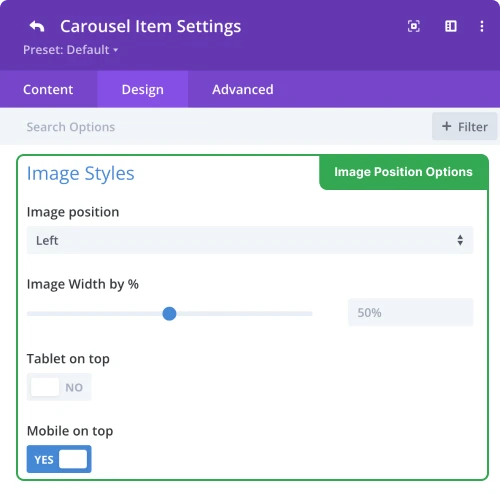Screen dimensions: 500x494
Task: Click the 50% image width input
Action: 410,312
